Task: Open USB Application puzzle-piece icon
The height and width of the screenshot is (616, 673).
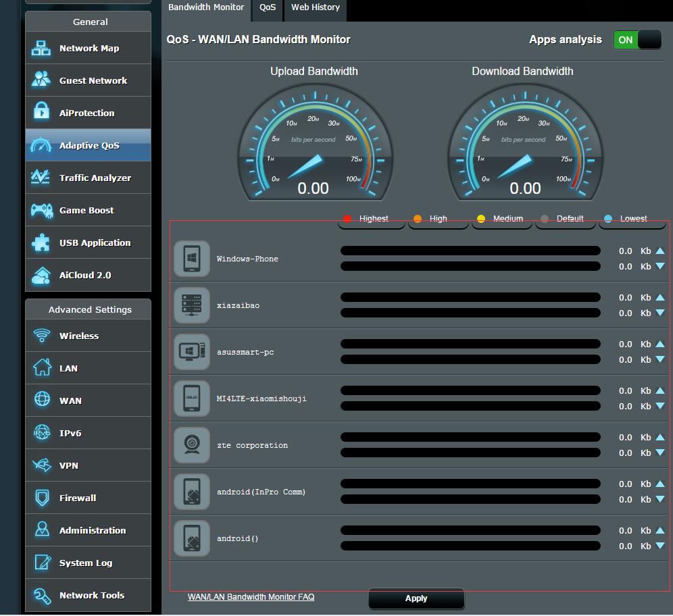Action: pos(41,242)
